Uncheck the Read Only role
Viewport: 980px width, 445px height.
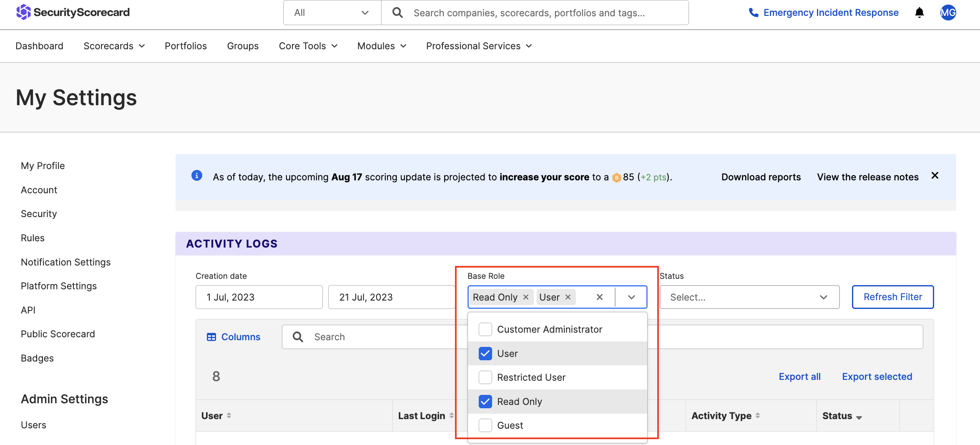click(485, 401)
